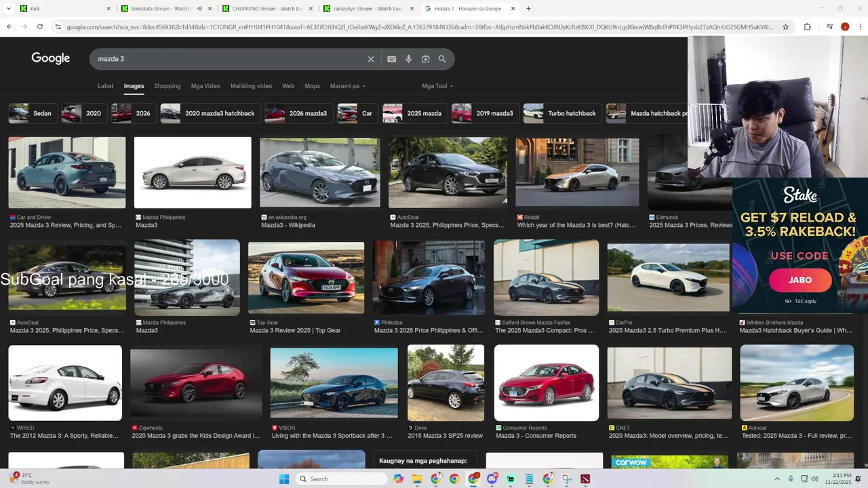Image resolution: width=868 pixels, height=488 pixels.
Task: Switch to the Maiikling video tab
Action: pos(251,86)
